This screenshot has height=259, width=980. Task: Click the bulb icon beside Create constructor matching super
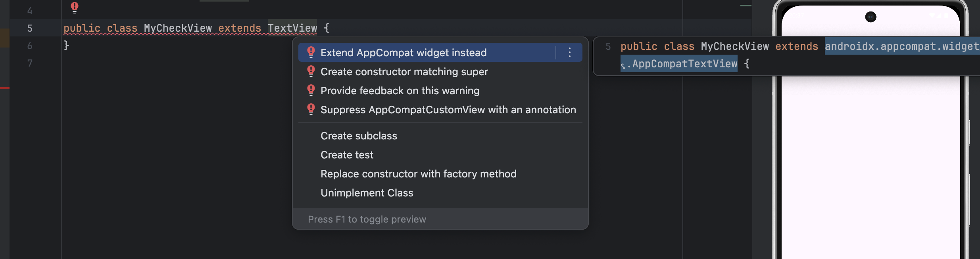click(311, 71)
